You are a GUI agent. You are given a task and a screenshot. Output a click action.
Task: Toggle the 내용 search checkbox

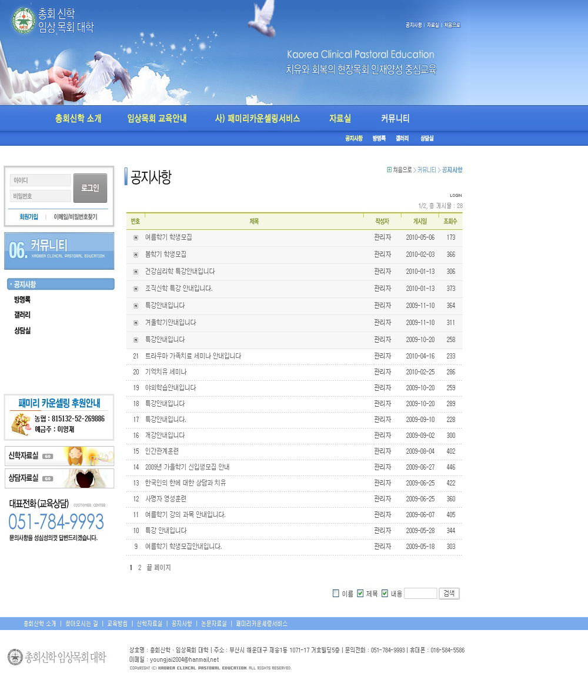point(385,594)
